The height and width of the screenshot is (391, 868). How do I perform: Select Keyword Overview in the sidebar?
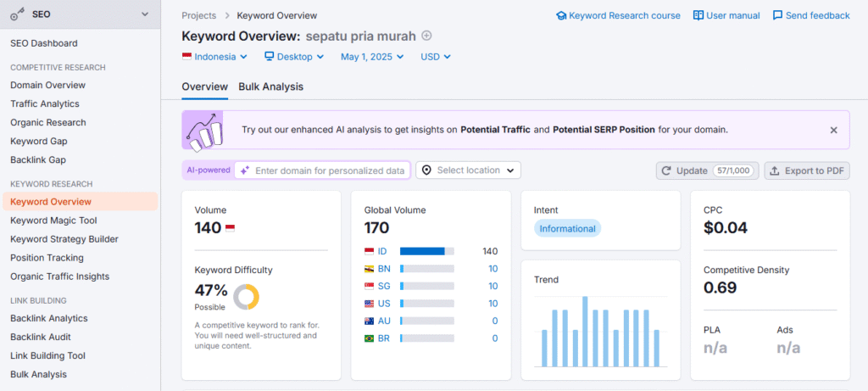click(x=81, y=202)
